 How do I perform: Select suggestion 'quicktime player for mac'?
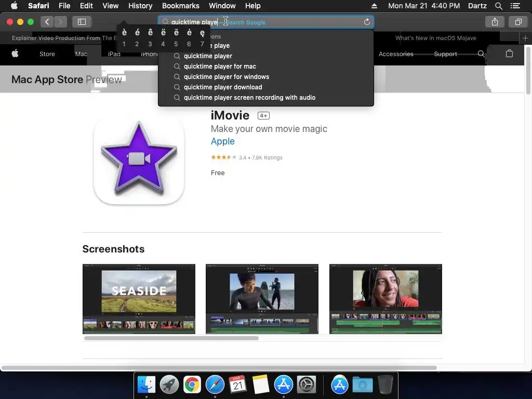[265, 66]
